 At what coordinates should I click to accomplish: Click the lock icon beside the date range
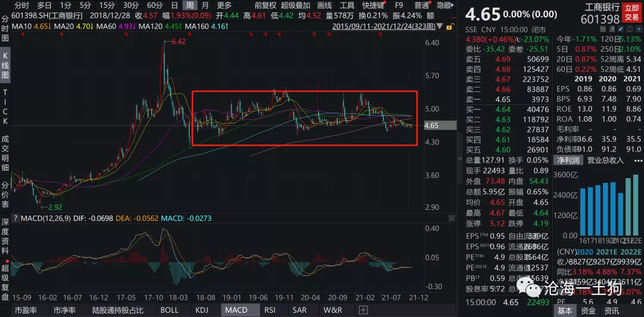[450, 26]
